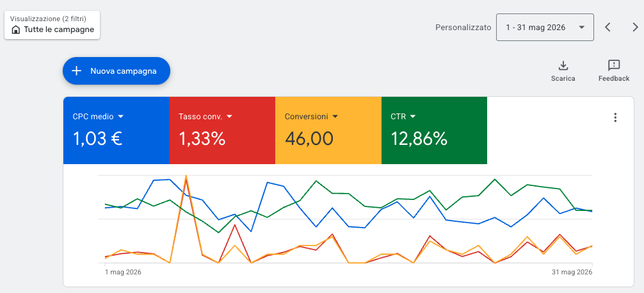This screenshot has width=644, height=293.
Task: Download the report with Scarica icon
Action: pyautogui.click(x=563, y=65)
